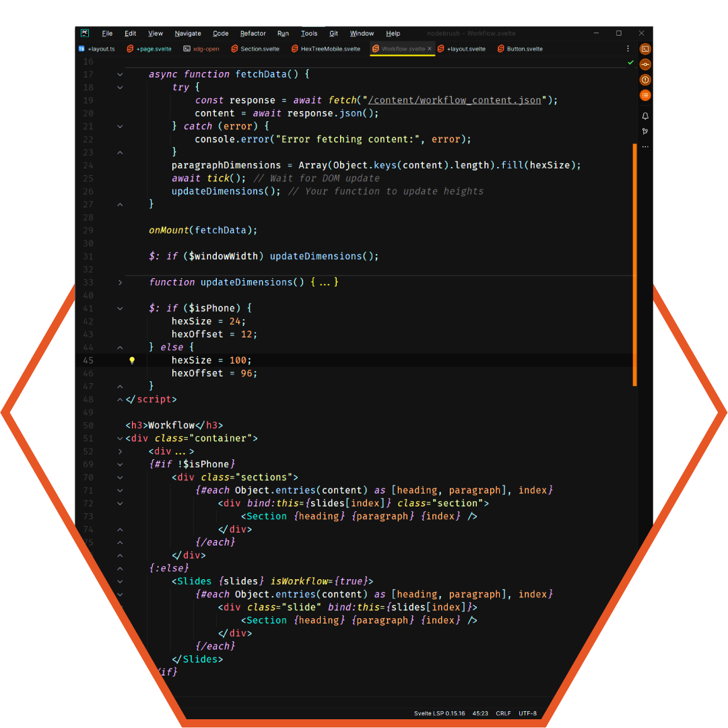Click Svelte LSP 0.15.16 status widget
The width and height of the screenshot is (728, 728).
(x=439, y=713)
